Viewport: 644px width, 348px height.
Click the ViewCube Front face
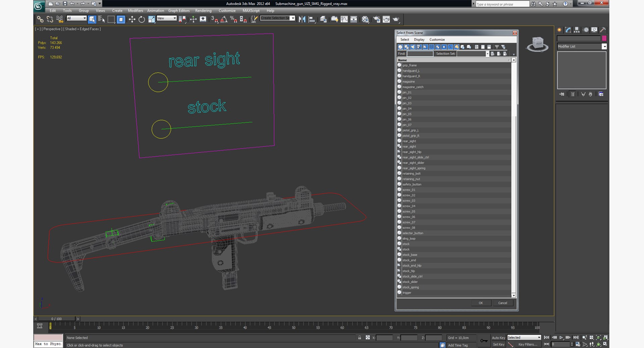538,43
